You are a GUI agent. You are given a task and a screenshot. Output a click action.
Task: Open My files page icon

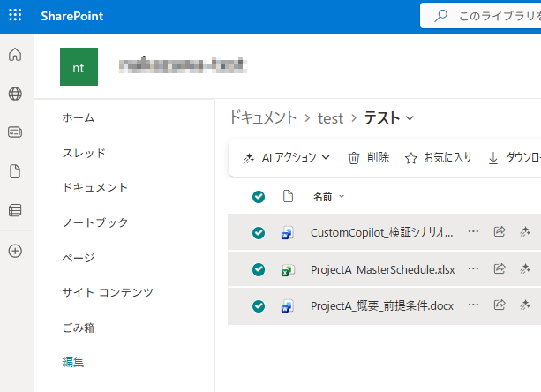pyautogui.click(x=15, y=171)
